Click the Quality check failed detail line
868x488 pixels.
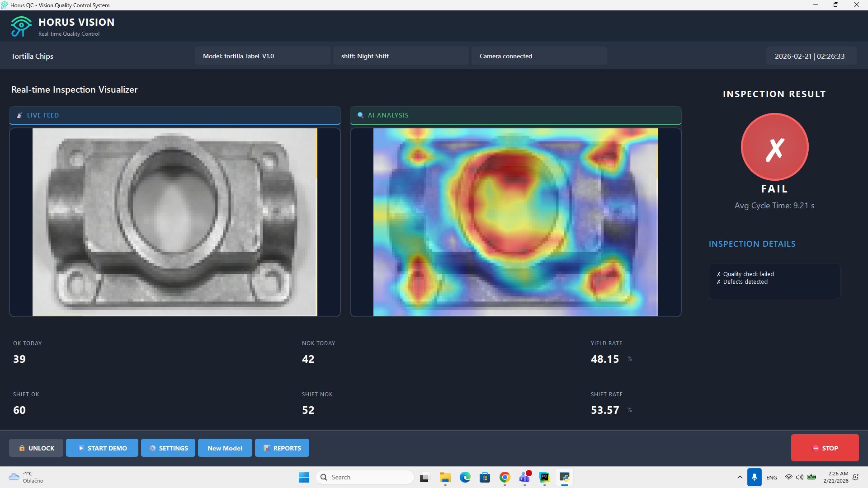pos(745,274)
